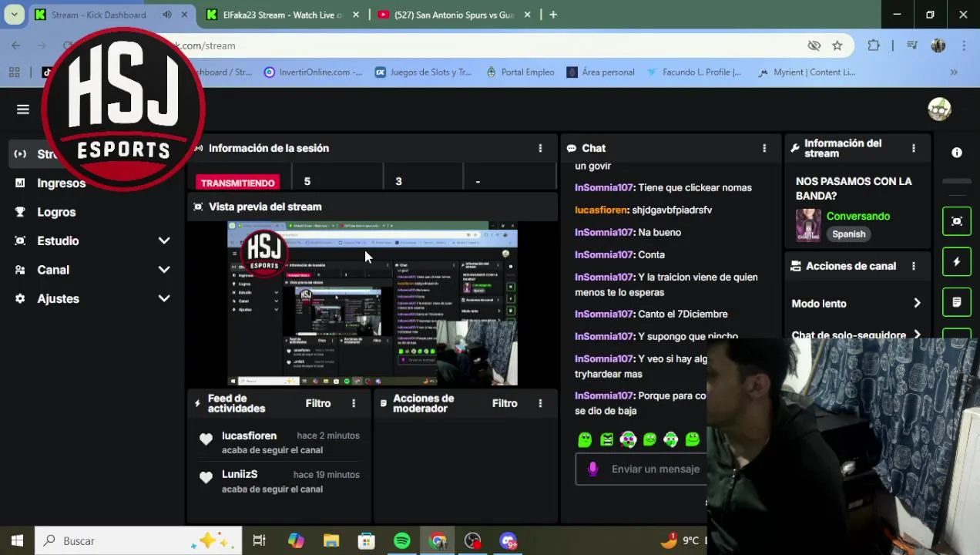Open Feed de actividades options menu
Image resolution: width=980 pixels, height=555 pixels.
coord(354,403)
